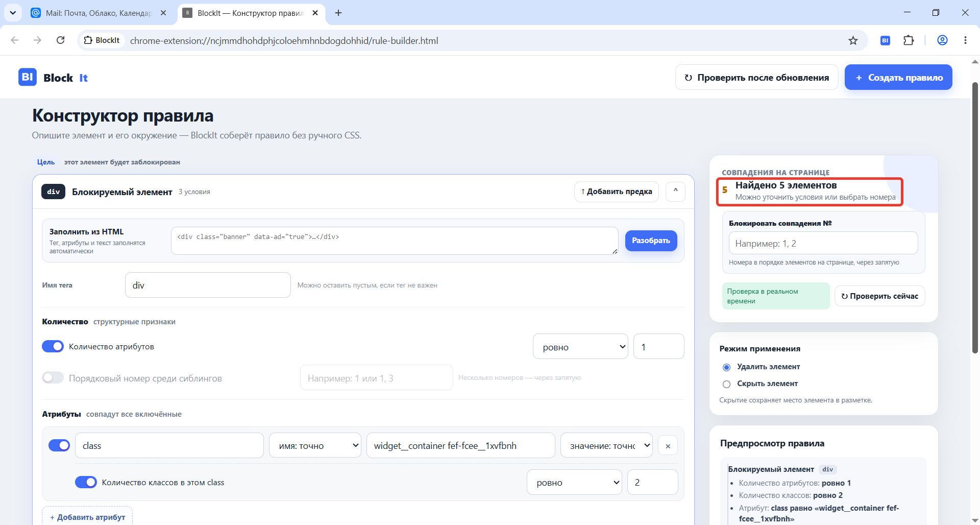Click the Имя тега input field
The height and width of the screenshot is (525, 980).
(208, 285)
